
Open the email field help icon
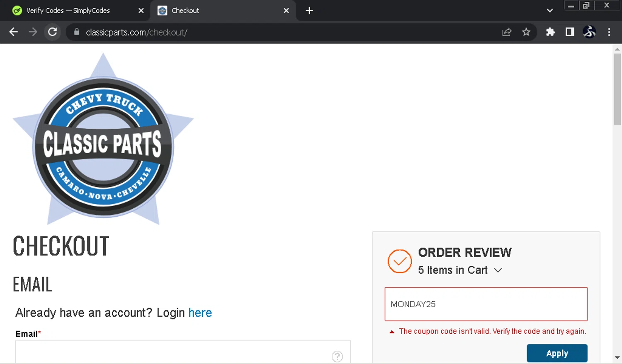(x=337, y=356)
